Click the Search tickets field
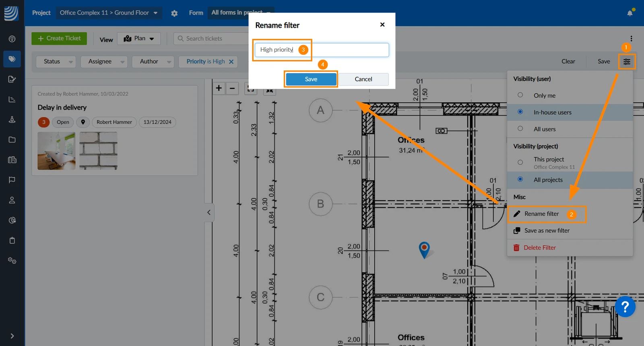644x346 pixels. point(211,39)
